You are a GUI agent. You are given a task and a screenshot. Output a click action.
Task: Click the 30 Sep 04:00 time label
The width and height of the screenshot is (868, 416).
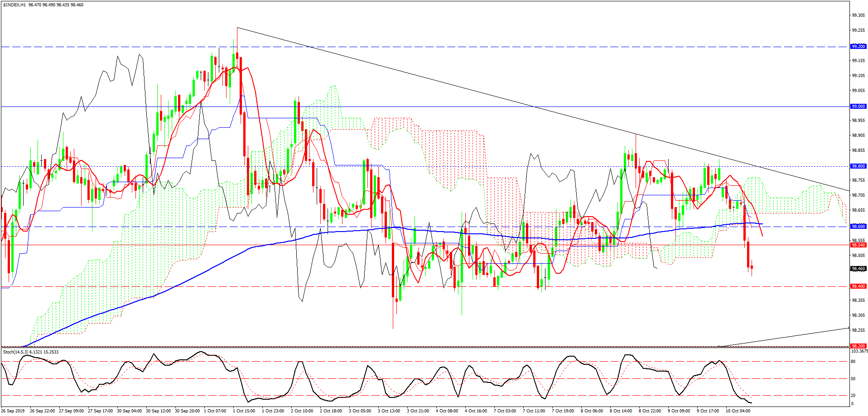(130, 411)
